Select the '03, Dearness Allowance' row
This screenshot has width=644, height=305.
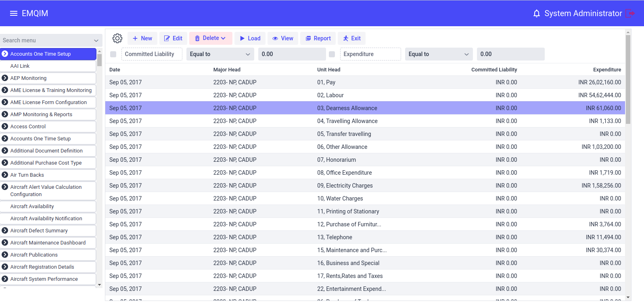(x=365, y=108)
